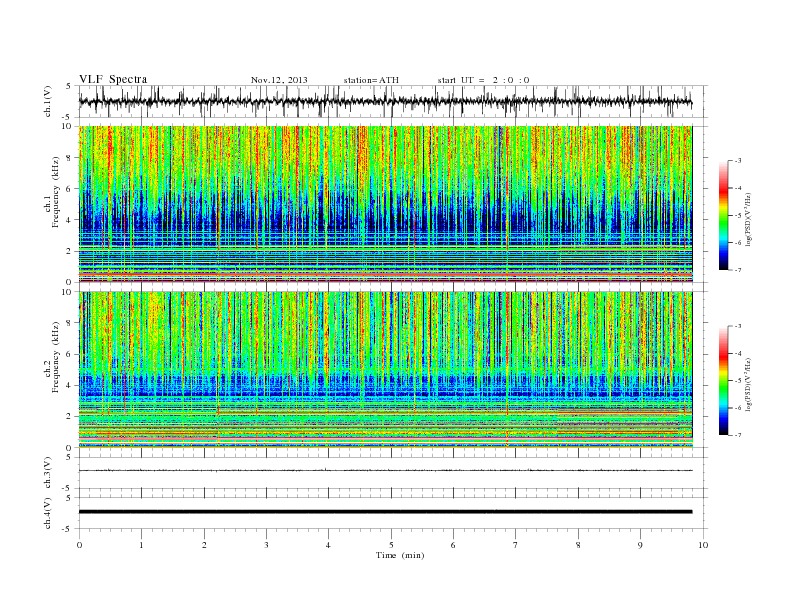Click the ch.1 spectrogram plot
The height and width of the screenshot is (612, 792).
coord(385,204)
